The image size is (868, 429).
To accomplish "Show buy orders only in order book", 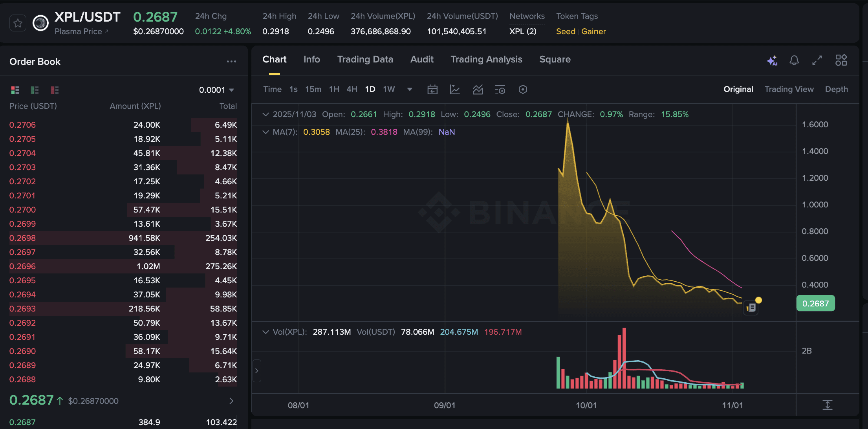I will coord(35,90).
